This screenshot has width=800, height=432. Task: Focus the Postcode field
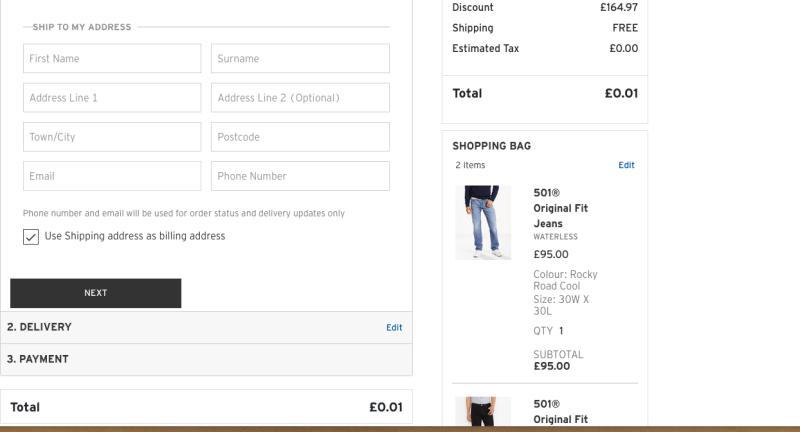[300, 137]
